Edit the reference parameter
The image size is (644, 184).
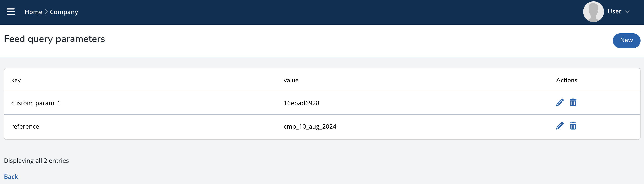(x=560, y=126)
